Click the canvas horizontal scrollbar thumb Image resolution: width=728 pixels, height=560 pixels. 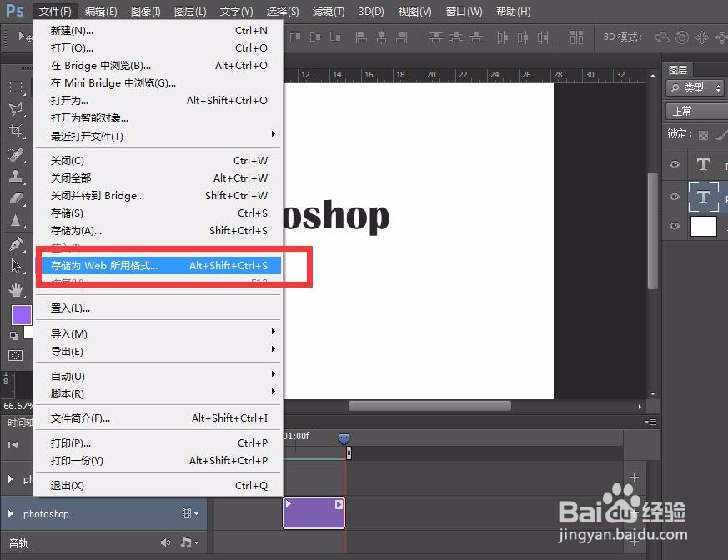pyautogui.click(x=429, y=407)
